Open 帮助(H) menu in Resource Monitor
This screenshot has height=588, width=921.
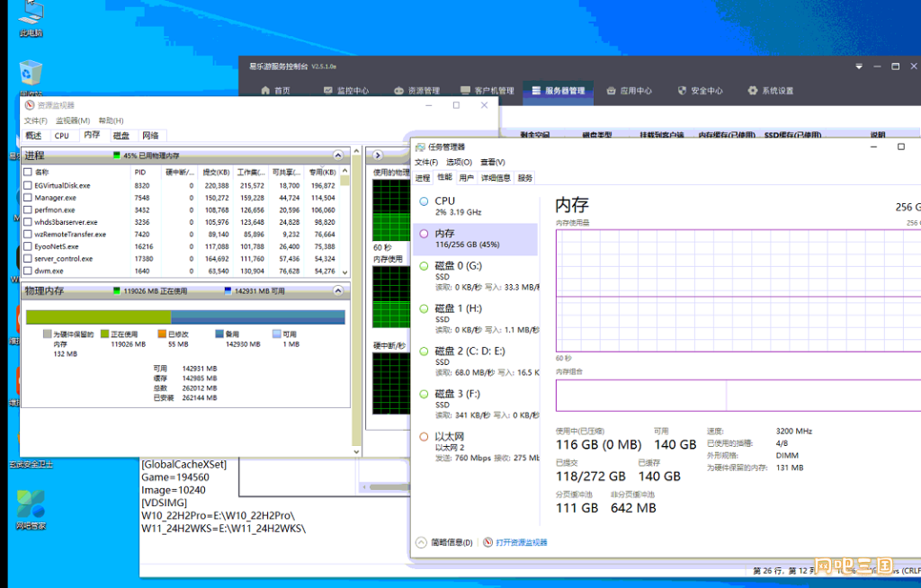pos(111,120)
